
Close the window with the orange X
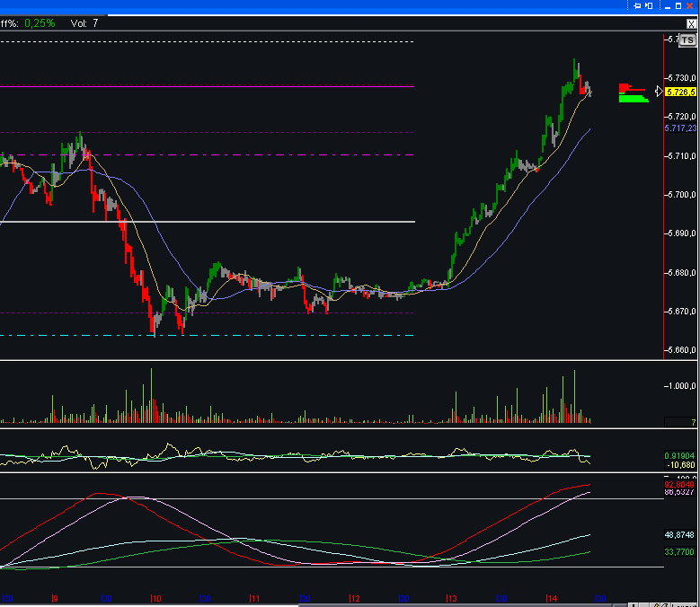coord(689,5)
